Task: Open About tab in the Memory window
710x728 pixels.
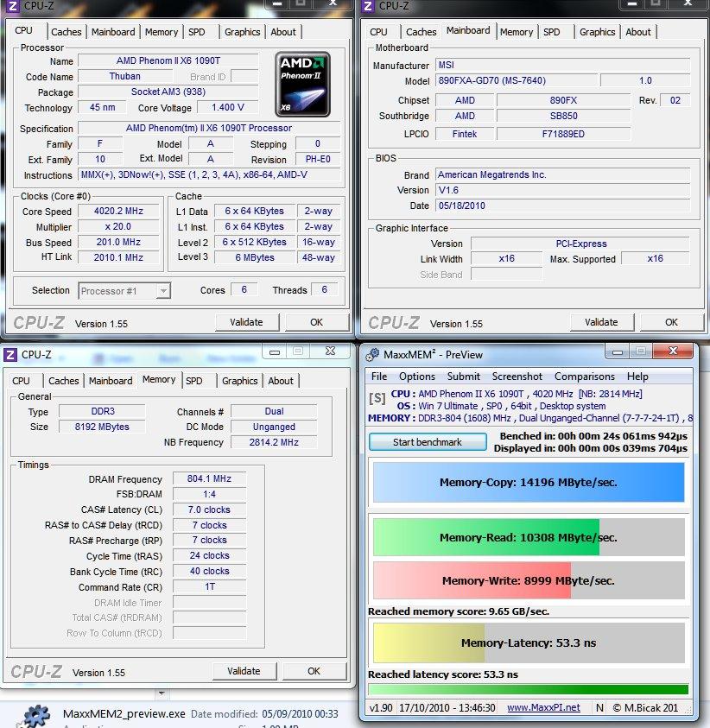Action: coord(281,381)
